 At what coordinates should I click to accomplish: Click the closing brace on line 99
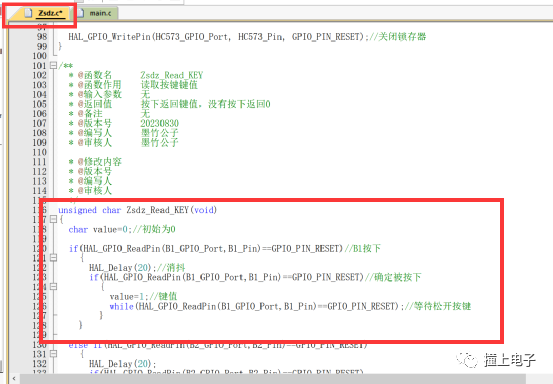coord(60,46)
